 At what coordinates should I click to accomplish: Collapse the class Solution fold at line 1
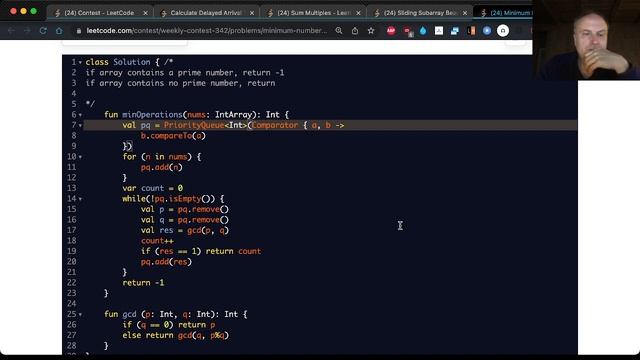[x=80, y=62]
